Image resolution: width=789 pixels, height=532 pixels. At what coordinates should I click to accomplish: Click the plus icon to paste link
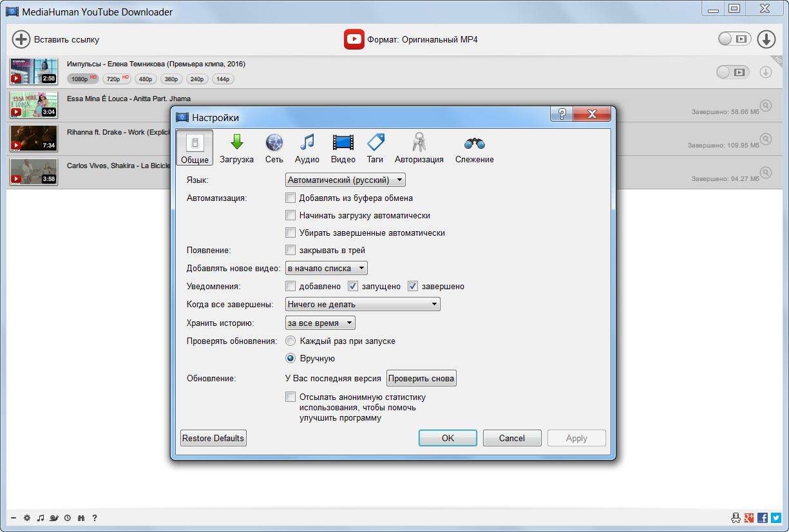(x=21, y=39)
